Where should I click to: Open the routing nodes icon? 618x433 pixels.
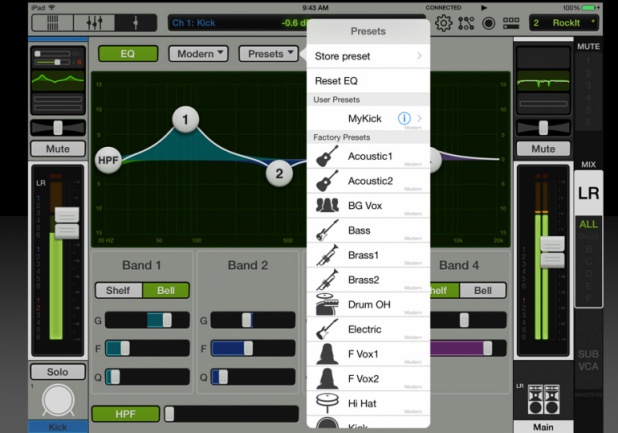[x=466, y=23]
